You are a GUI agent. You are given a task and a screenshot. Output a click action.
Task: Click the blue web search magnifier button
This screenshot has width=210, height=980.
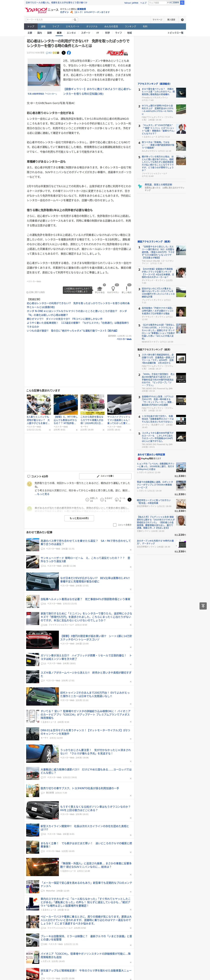(x=182, y=3)
